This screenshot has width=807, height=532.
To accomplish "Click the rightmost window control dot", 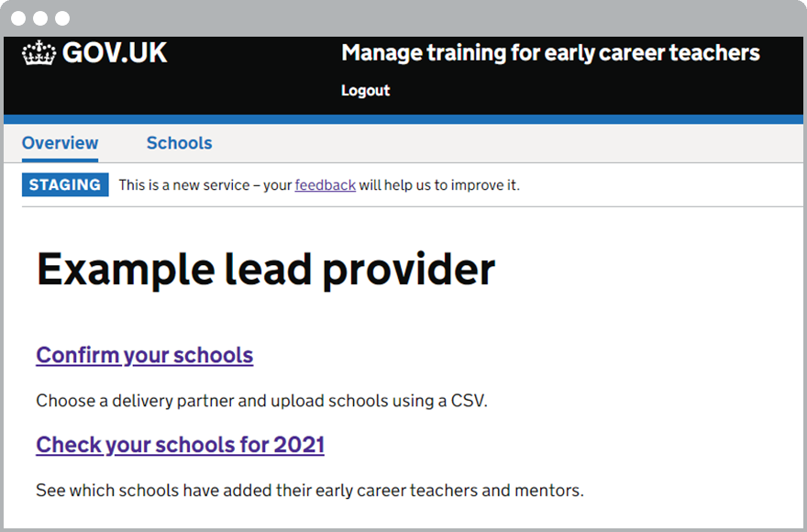I will (x=62, y=18).
